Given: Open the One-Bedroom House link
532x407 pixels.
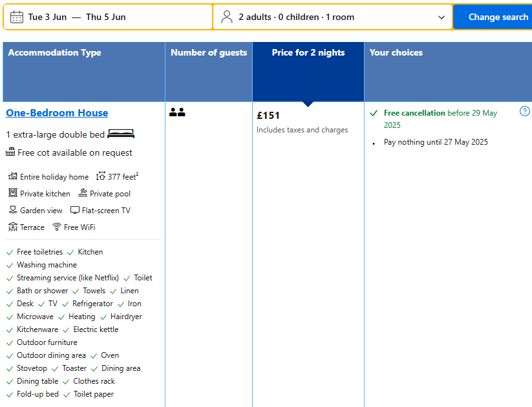Looking at the screenshot, I should click(x=57, y=112).
